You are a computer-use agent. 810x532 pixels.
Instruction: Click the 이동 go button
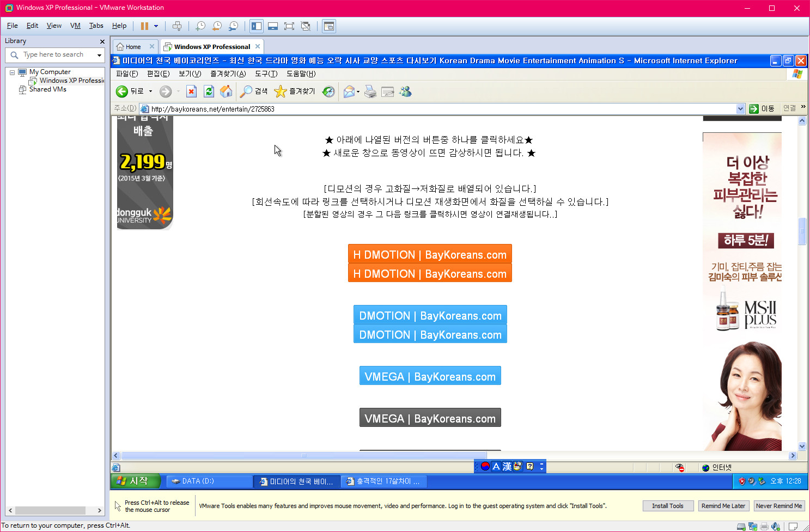point(762,109)
